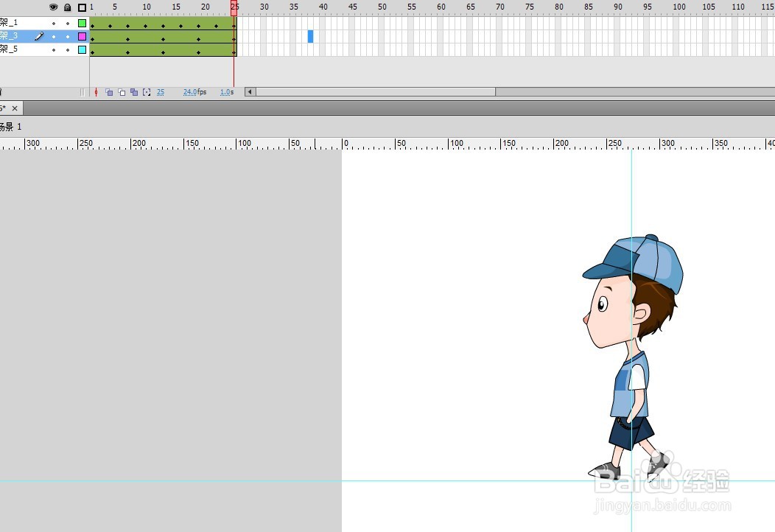Click the red playhead at frame 25

(x=234, y=7)
